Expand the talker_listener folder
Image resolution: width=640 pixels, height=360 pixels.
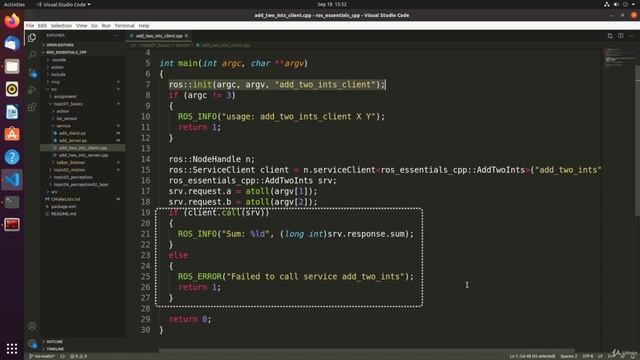(71, 162)
